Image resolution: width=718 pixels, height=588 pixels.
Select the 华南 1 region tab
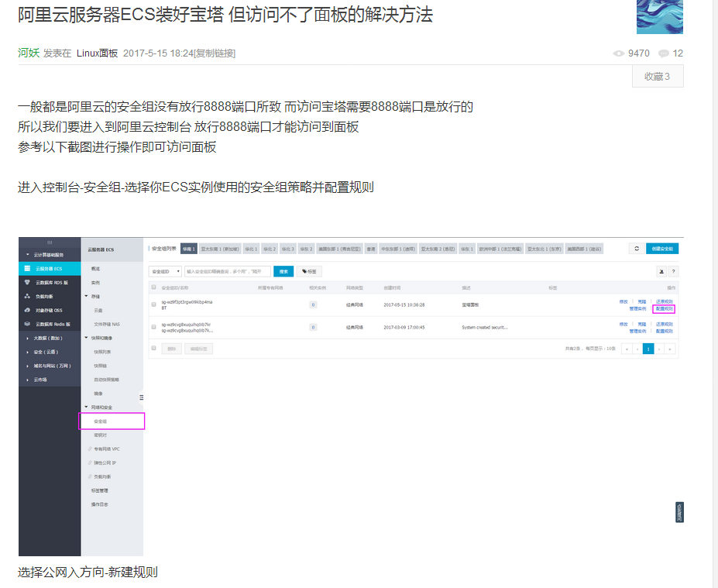189,249
